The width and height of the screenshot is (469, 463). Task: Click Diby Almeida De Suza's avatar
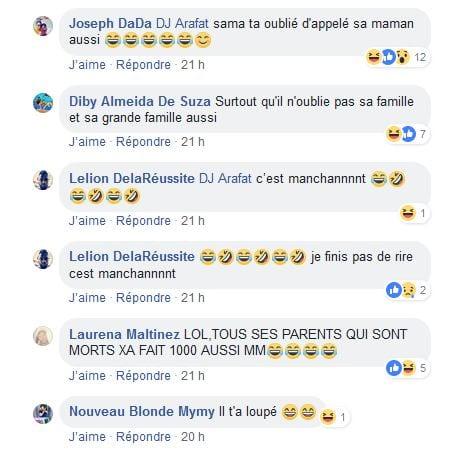point(43,103)
